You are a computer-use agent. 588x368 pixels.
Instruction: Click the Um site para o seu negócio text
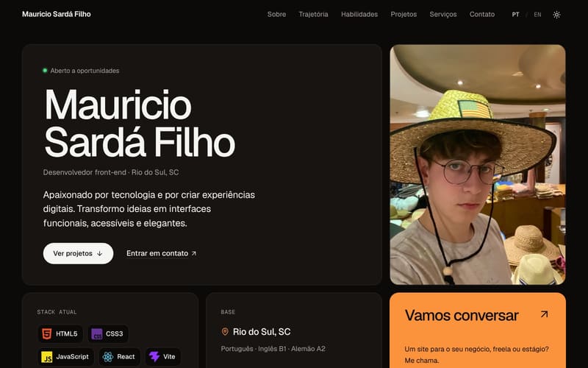pos(476,355)
